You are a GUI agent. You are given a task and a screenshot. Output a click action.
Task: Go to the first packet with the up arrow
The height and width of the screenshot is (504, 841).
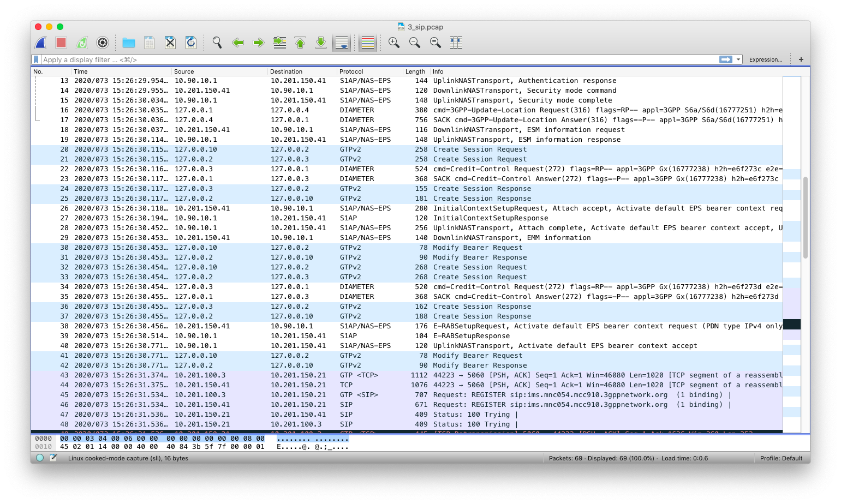tap(300, 43)
